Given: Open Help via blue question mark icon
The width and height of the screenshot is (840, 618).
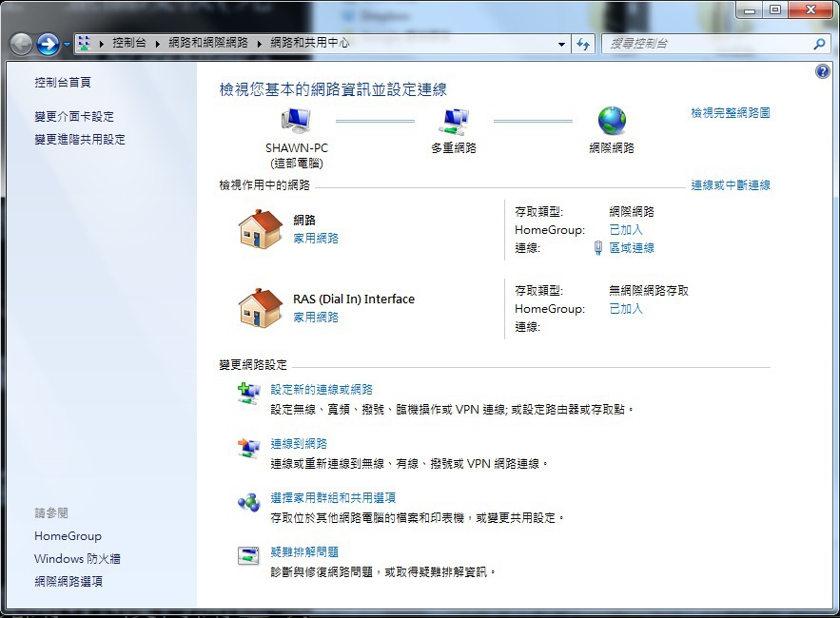Looking at the screenshot, I should click(x=822, y=70).
